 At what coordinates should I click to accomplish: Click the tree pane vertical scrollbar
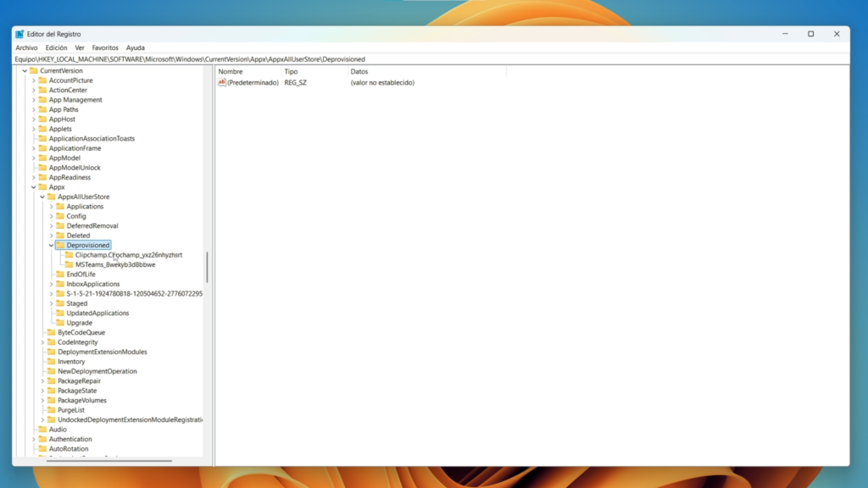207,267
